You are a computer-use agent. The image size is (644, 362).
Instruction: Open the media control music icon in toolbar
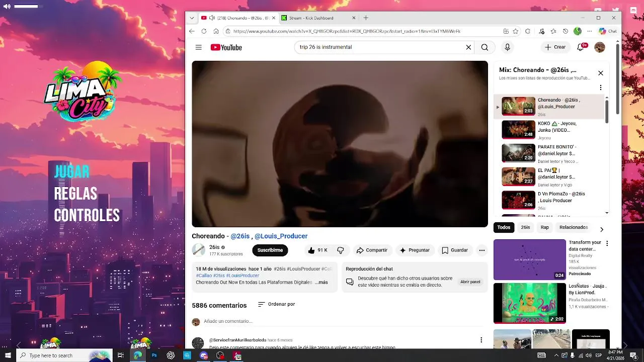tap(541, 31)
